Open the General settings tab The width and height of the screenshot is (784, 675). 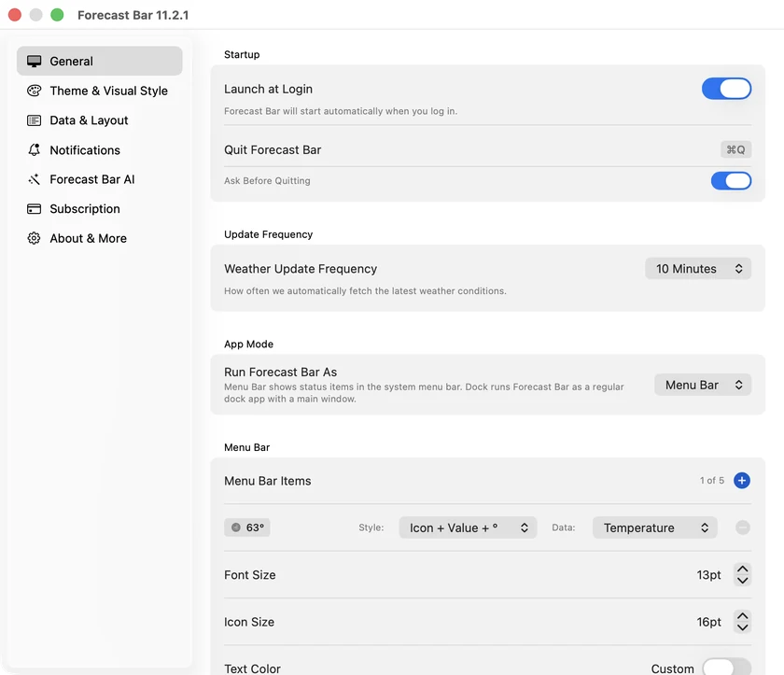coord(100,61)
